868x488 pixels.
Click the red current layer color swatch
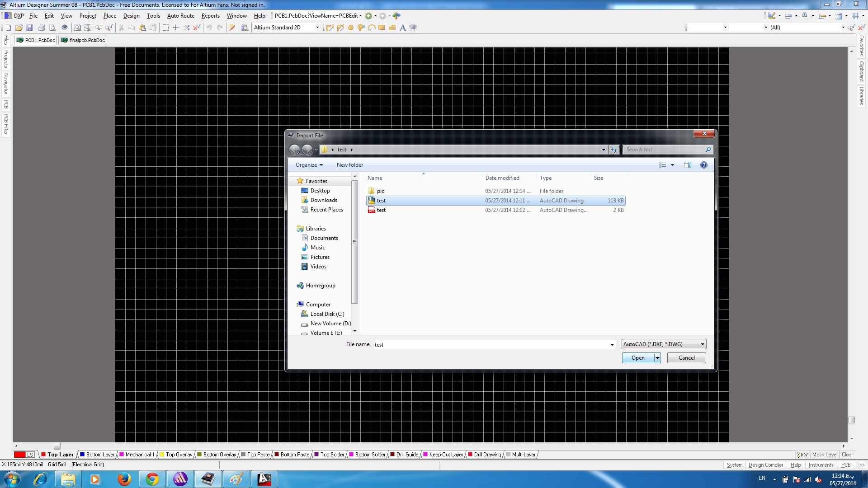coord(19,455)
